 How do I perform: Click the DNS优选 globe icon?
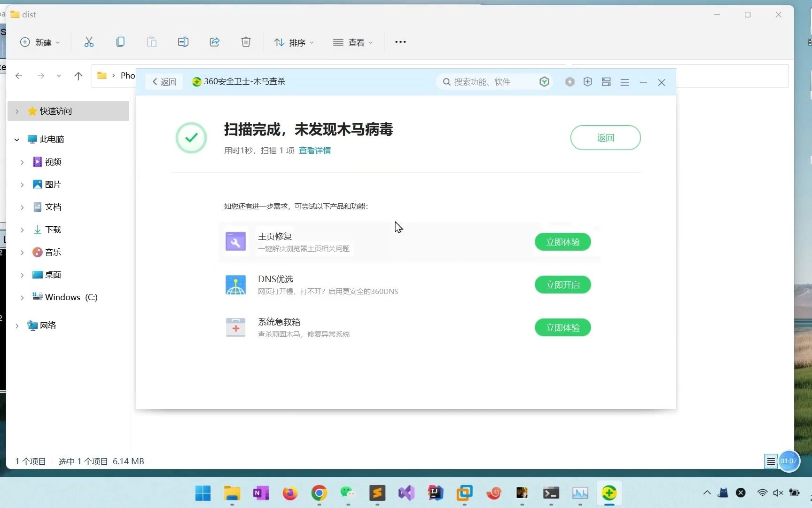pos(235,285)
